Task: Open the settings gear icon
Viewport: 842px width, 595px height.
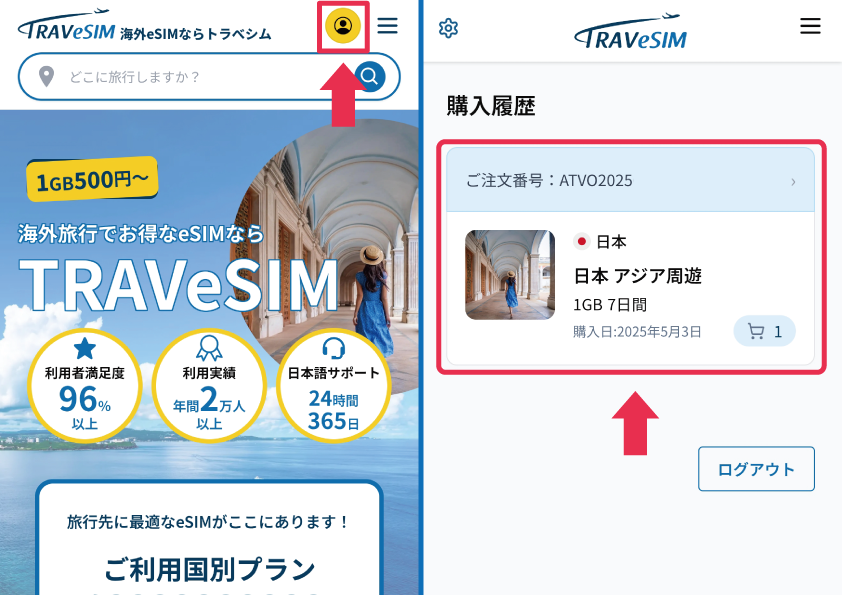Action: [x=448, y=28]
